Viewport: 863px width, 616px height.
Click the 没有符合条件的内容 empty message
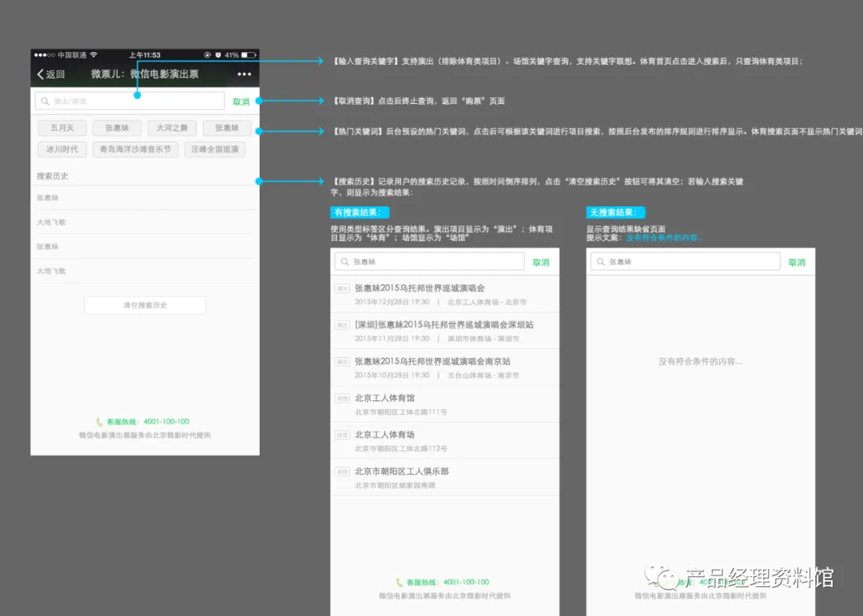(x=700, y=362)
